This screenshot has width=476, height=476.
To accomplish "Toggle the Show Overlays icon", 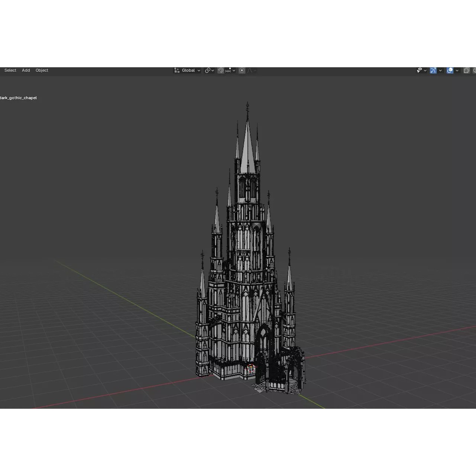I will point(450,70).
